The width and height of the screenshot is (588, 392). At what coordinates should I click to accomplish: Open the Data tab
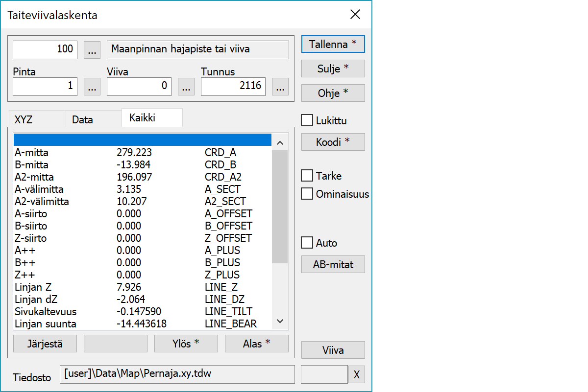pyautogui.click(x=82, y=119)
